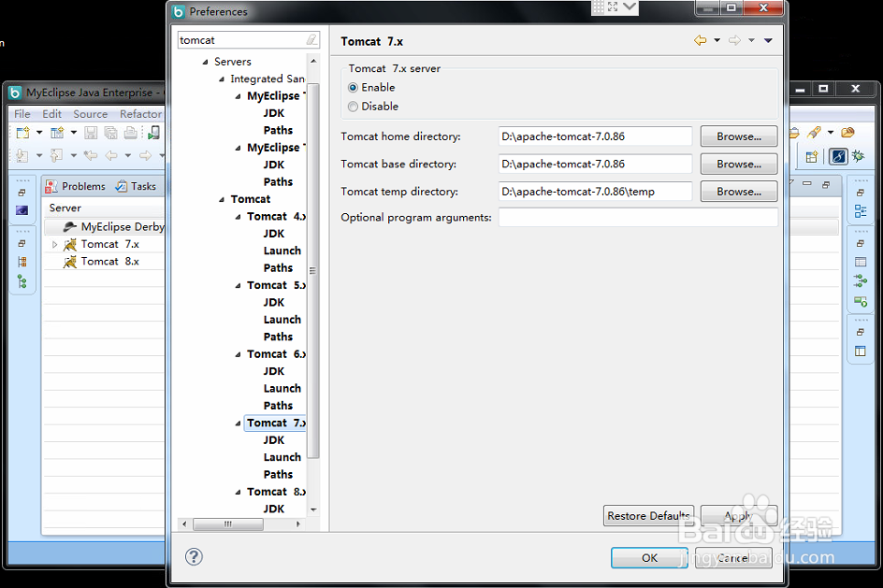Collapse the Integrated Sandbox tree node

[222, 79]
